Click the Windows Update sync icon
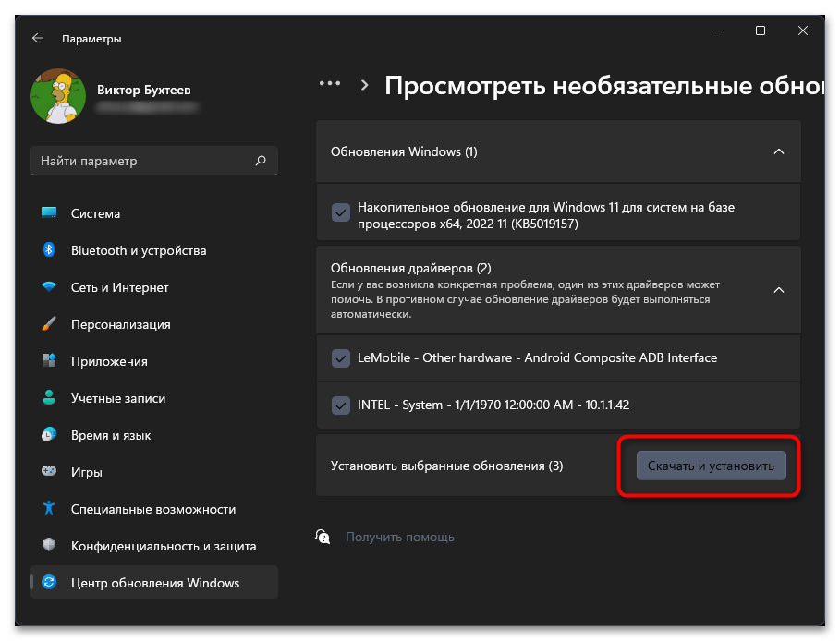The height and width of the screenshot is (641, 840). point(49,582)
